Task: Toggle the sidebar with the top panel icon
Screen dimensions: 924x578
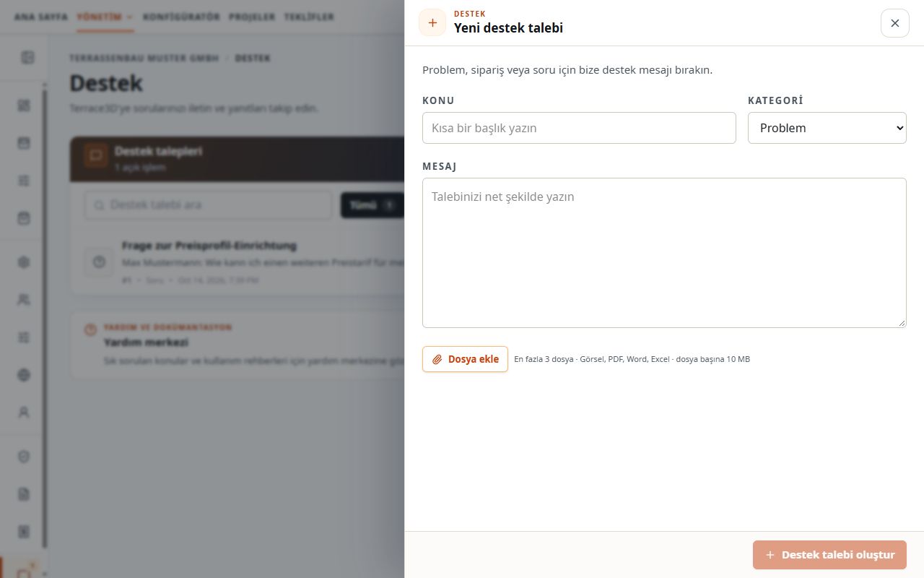Action: point(27,58)
